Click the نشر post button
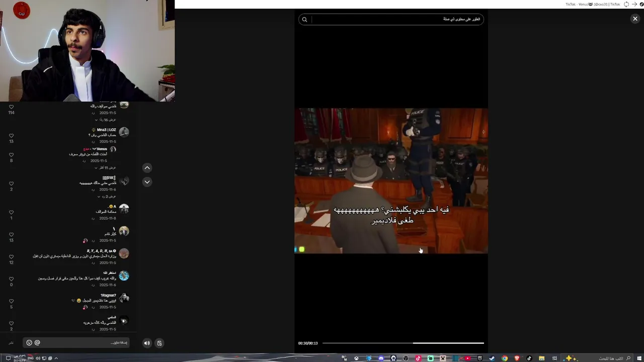 click(x=11, y=343)
